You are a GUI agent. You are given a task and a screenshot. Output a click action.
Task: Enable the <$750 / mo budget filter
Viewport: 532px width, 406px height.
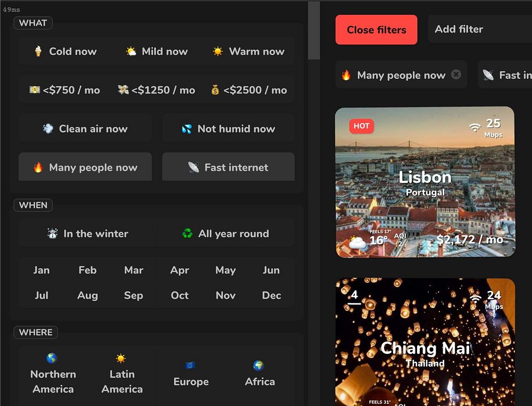65,90
